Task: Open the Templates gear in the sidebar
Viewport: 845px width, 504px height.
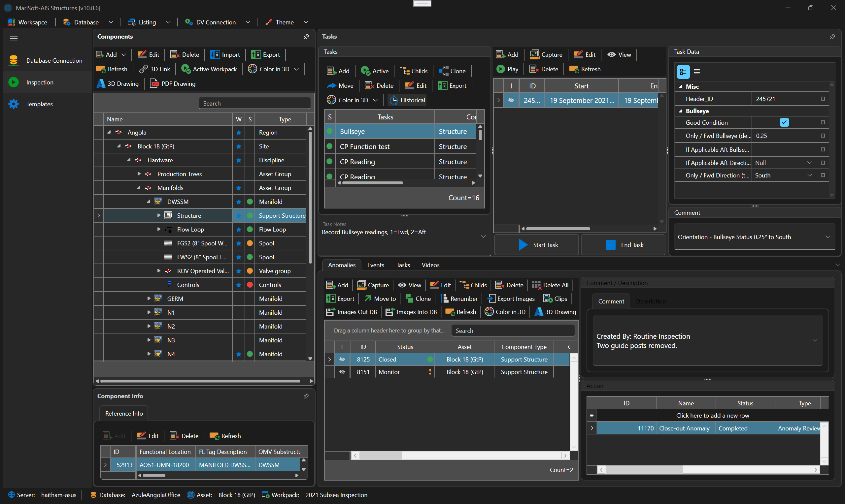Action: click(14, 104)
